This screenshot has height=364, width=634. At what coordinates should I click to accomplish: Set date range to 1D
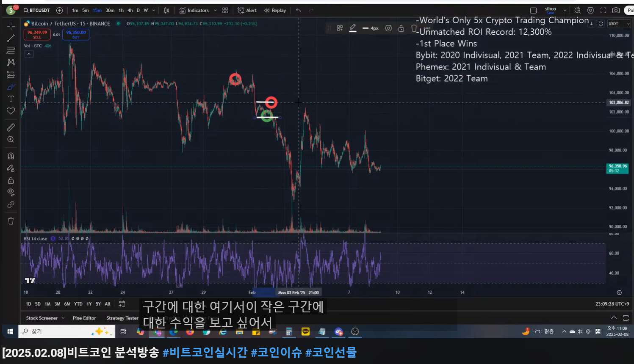point(28,304)
